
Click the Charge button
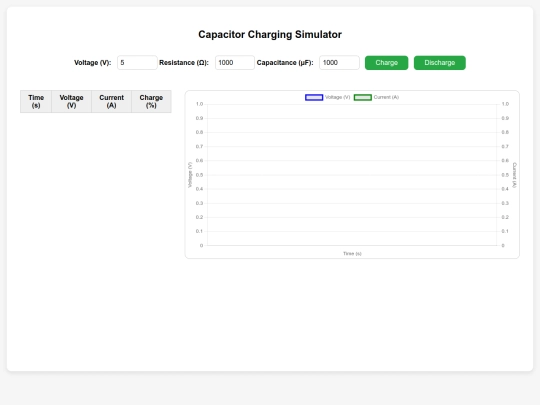(386, 63)
